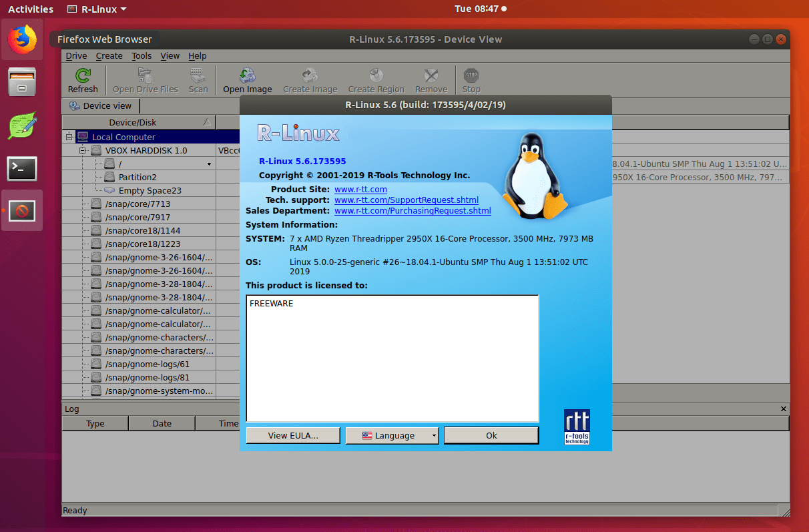Screen dimensions: 809x532
Task: Open the Drive menu
Action: [x=76, y=56]
